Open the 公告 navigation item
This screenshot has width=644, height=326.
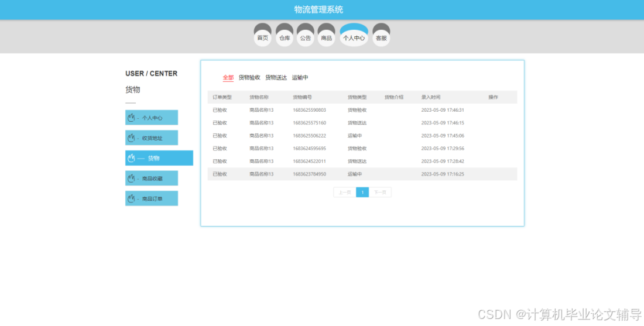(x=306, y=35)
